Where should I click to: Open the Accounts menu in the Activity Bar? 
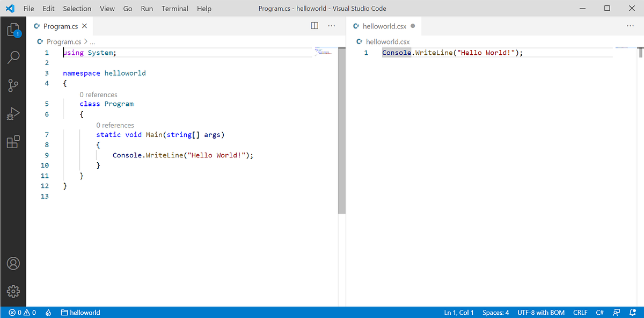13,263
